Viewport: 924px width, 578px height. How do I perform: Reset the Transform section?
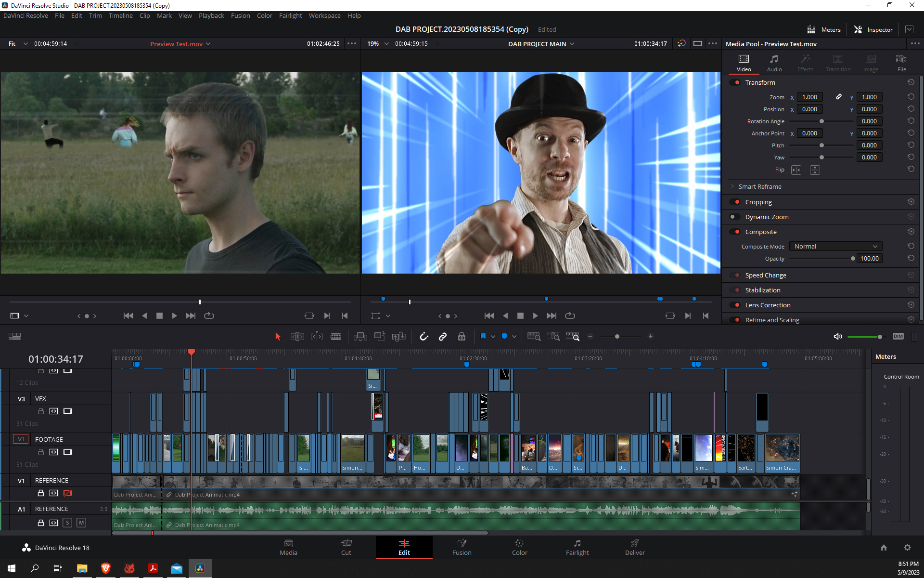911,82
